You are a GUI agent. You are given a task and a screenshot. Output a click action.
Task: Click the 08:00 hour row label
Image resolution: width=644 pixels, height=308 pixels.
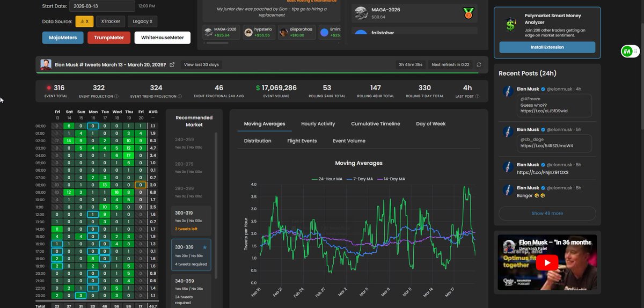tap(41, 185)
